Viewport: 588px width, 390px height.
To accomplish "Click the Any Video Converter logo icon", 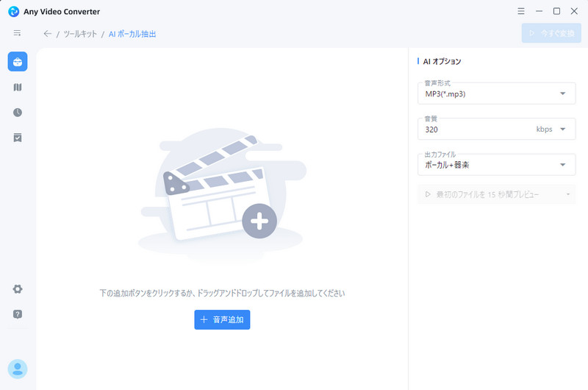I will coord(13,12).
